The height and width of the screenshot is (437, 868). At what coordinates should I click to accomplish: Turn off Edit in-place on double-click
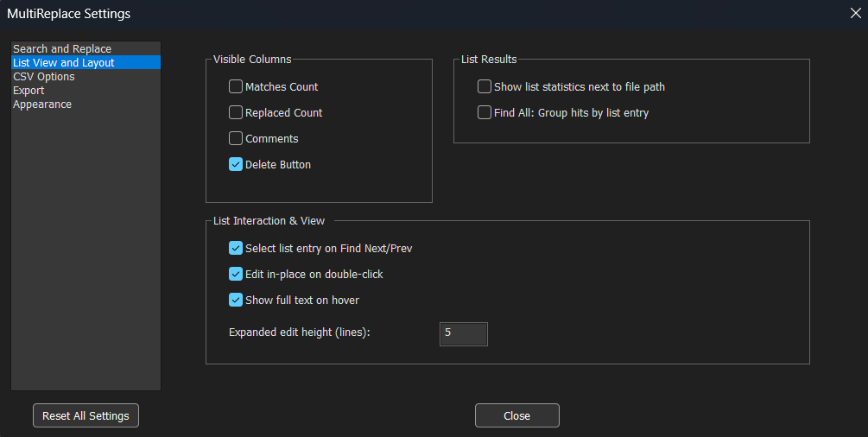pyautogui.click(x=236, y=275)
